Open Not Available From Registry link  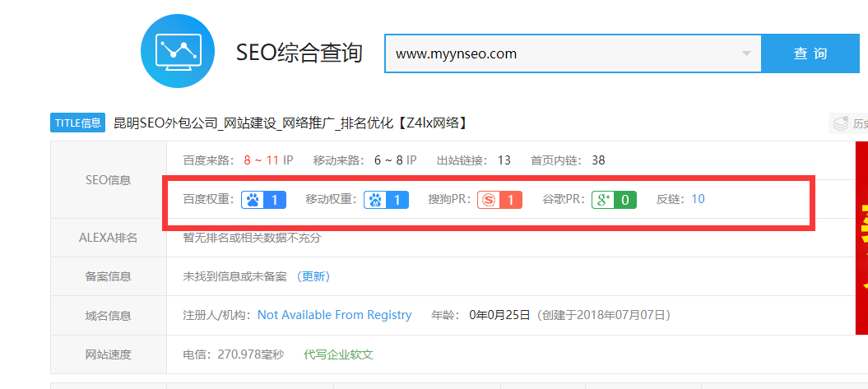coord(334,316)
